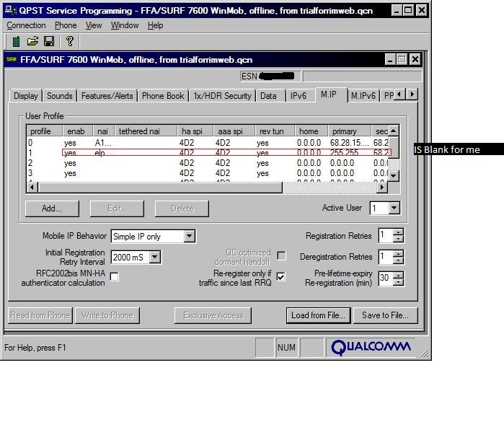Click Write to Phone button

107,315
